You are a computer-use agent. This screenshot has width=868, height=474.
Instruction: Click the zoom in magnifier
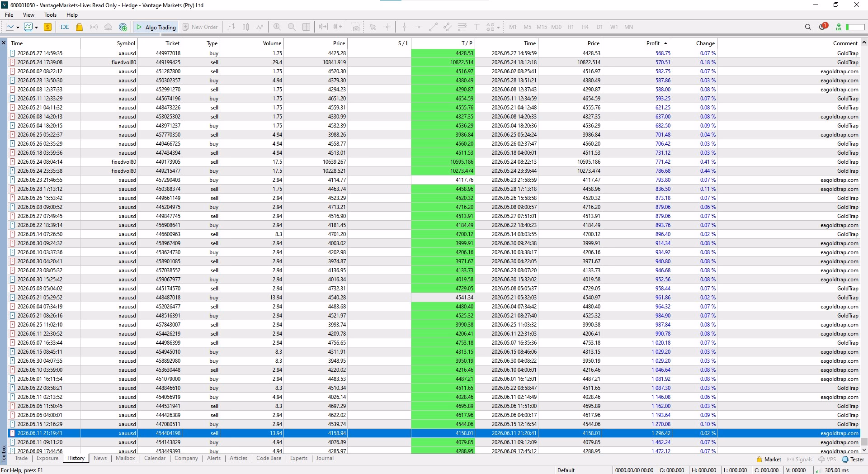click(277, 27)
